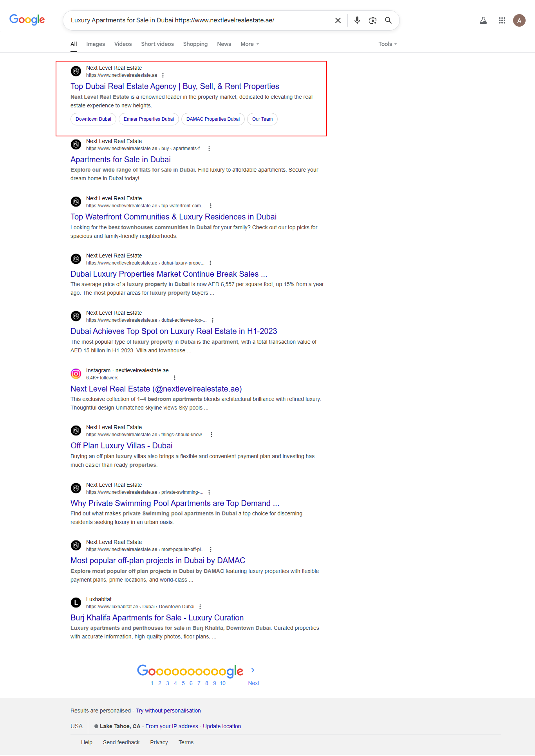Open Top Dubai Real Estate Agency link
535x756 pixels.
point(175,86)
